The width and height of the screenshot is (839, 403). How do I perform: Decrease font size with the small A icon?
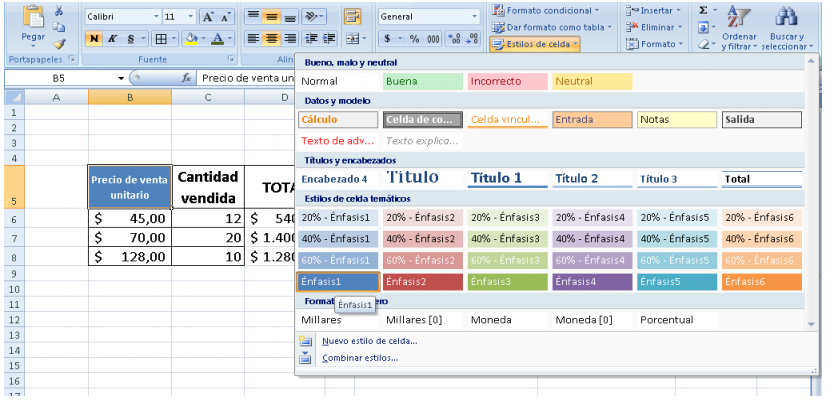pos(226,17)
